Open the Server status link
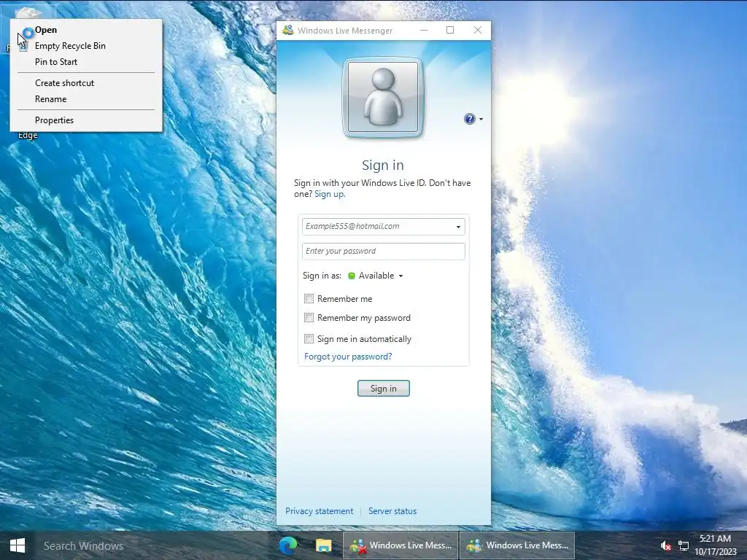 pos(392,511)
